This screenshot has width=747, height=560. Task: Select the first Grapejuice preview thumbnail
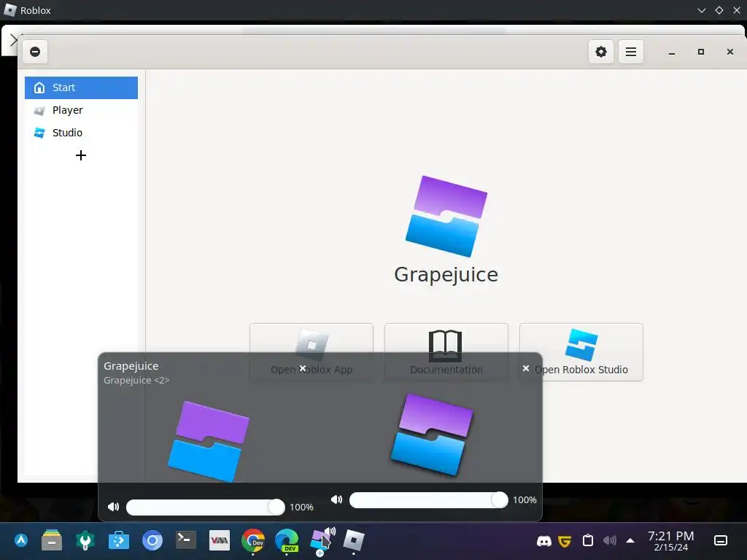[208, 440]
